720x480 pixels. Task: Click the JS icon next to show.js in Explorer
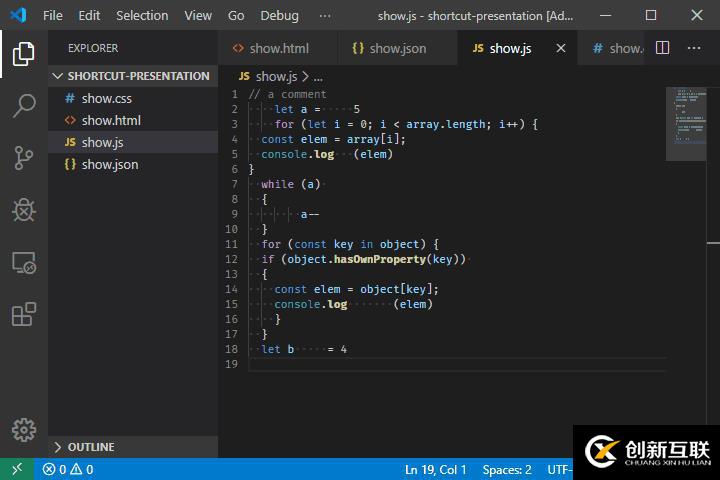click(70, 142)
